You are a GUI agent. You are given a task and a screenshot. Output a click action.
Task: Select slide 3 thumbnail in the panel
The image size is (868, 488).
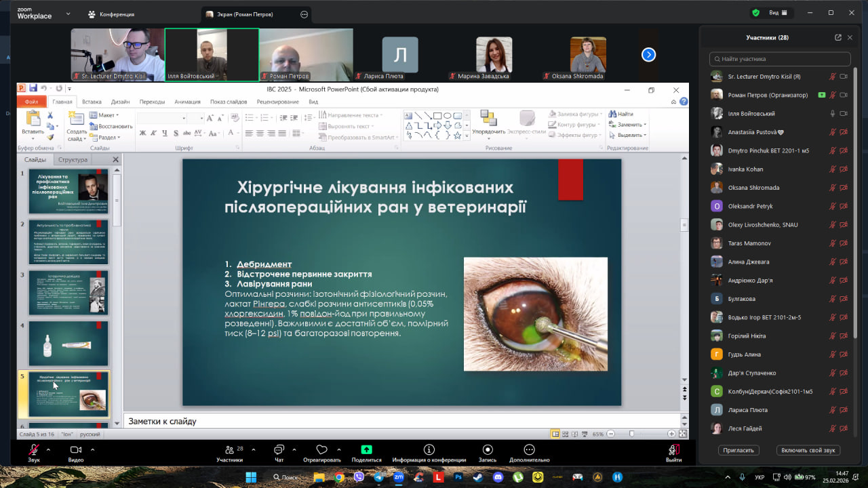(68, 293)
